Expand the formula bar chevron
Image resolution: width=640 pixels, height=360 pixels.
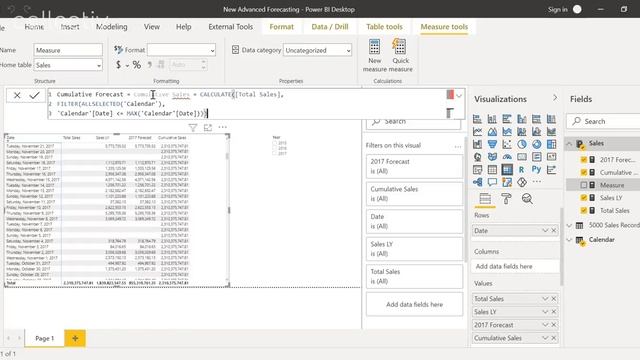[x=459, y=96]
